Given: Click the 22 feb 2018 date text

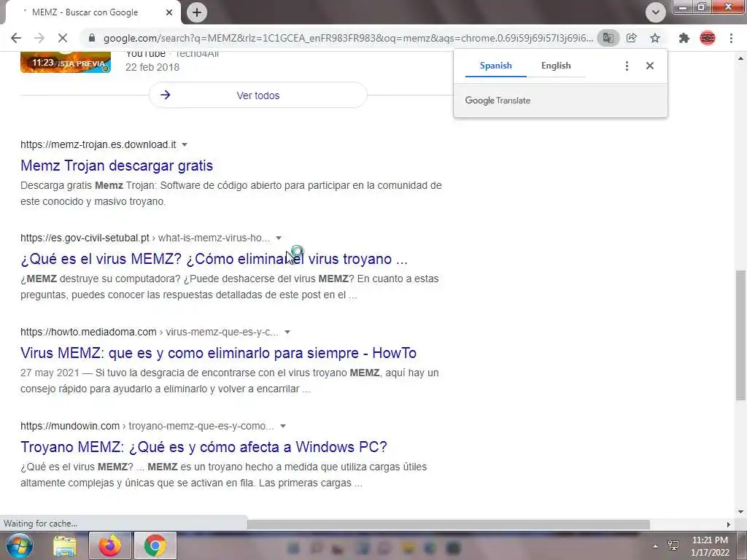Looking at the screenshot, I should [152, 67].
